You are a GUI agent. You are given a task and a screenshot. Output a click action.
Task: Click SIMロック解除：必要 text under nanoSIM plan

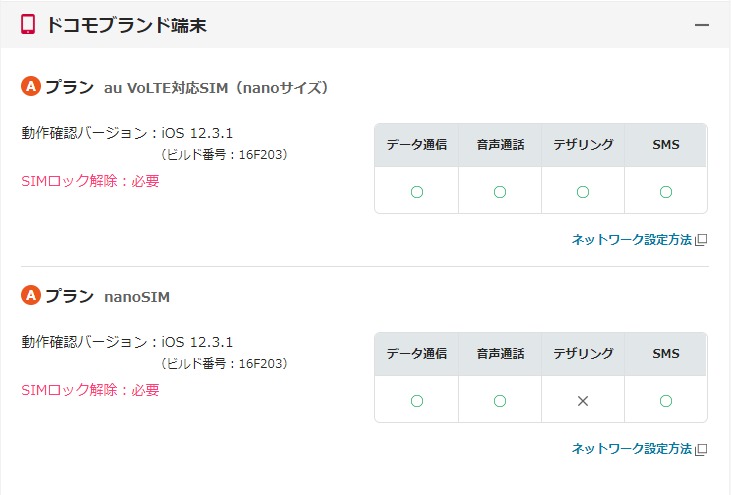click(x=90, y=390)
